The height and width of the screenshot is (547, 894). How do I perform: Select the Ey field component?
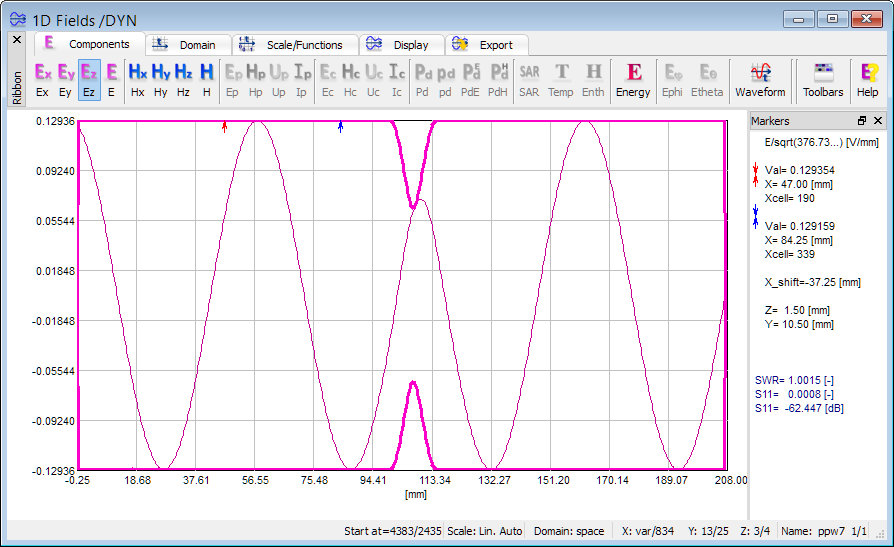(66, 79)
